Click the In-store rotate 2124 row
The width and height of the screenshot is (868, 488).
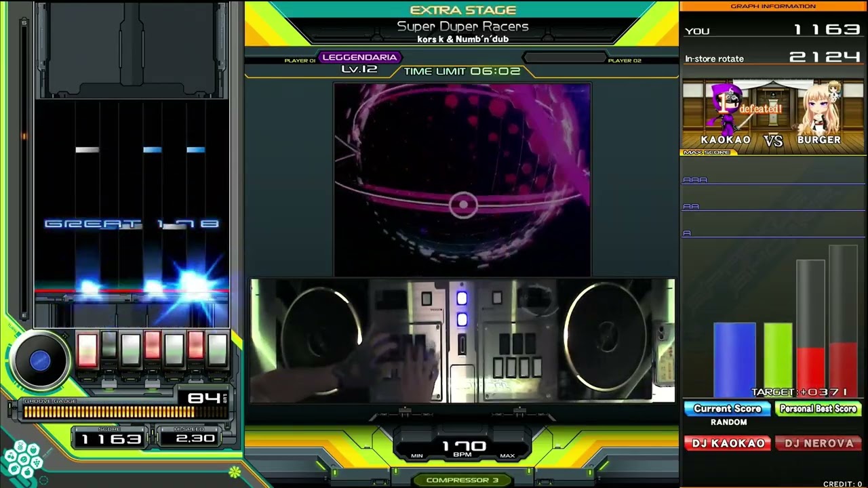(x=773, y=58)
